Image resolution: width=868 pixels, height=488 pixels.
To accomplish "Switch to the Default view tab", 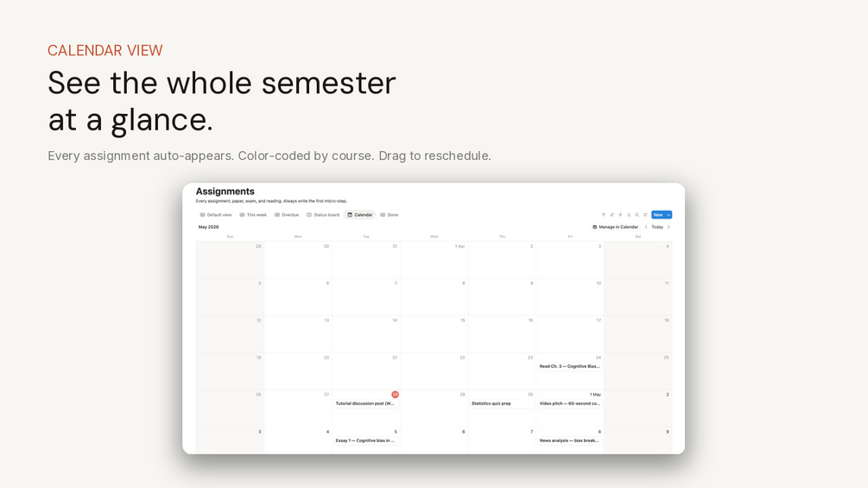I will click(x=216, y=215).
